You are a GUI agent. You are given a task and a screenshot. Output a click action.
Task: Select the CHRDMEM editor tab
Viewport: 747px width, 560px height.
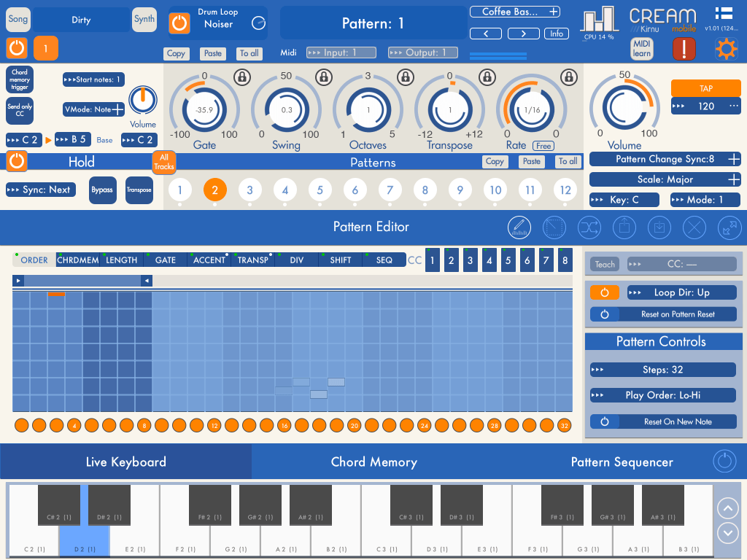coord(77,260)
